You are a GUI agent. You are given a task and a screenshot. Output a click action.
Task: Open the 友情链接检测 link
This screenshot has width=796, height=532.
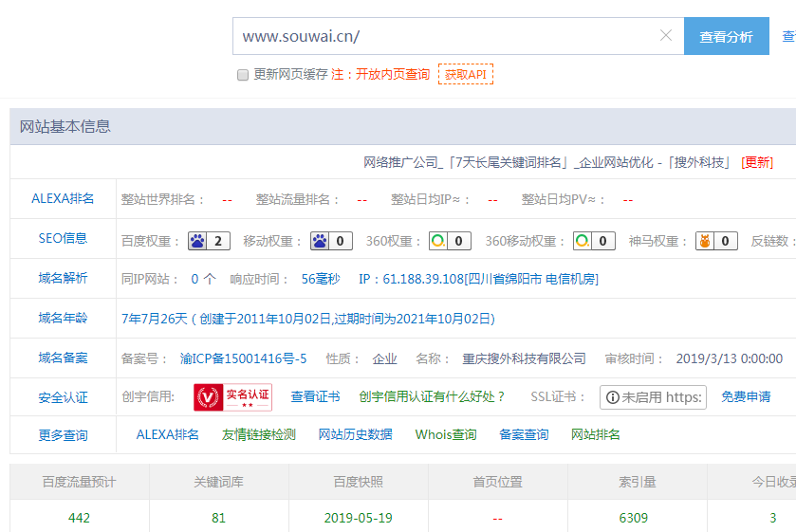(x=258, y=434)
